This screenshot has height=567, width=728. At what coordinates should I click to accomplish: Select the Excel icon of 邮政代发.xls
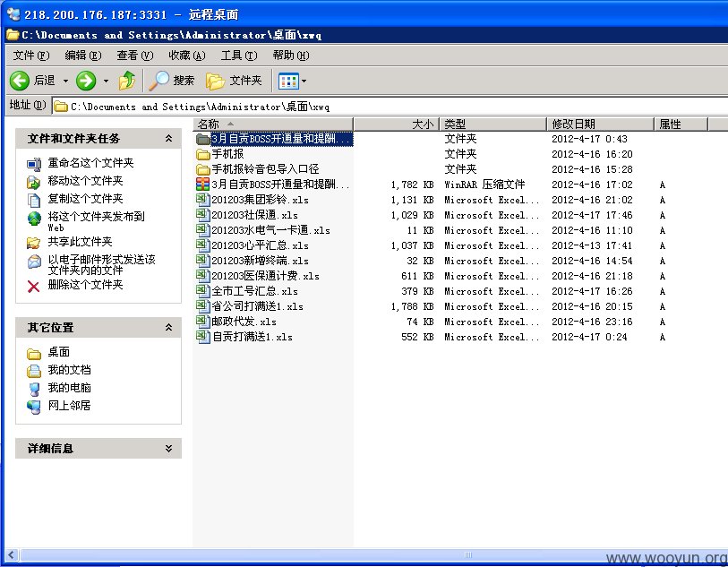tap(203, 322)
